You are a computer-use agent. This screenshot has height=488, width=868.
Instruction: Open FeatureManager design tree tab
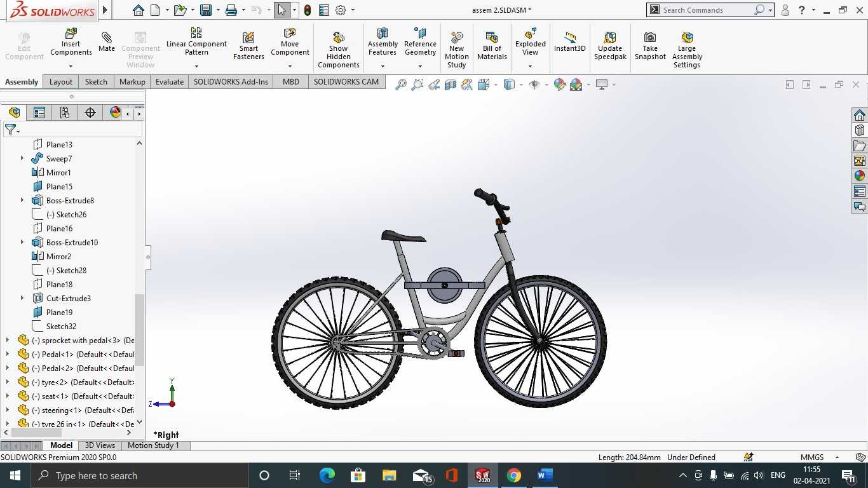14,112
